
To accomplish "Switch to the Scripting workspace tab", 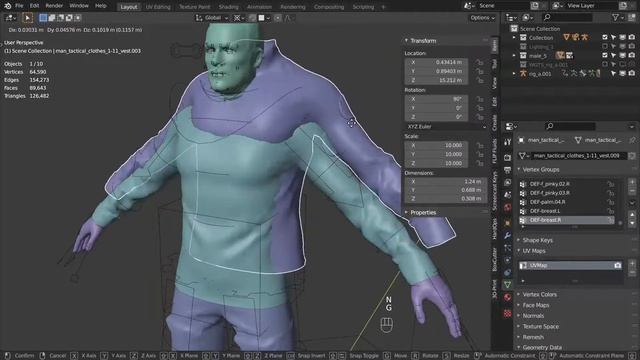I will click(363, 7).
